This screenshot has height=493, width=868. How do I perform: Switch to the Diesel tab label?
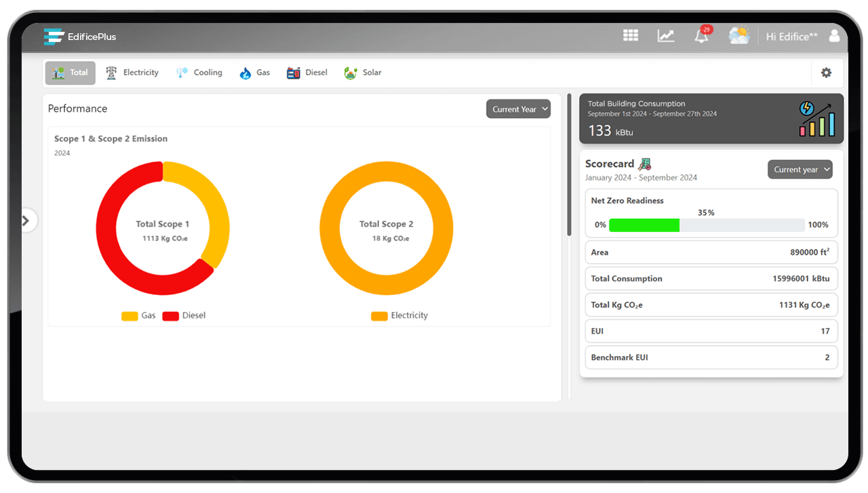316,73
